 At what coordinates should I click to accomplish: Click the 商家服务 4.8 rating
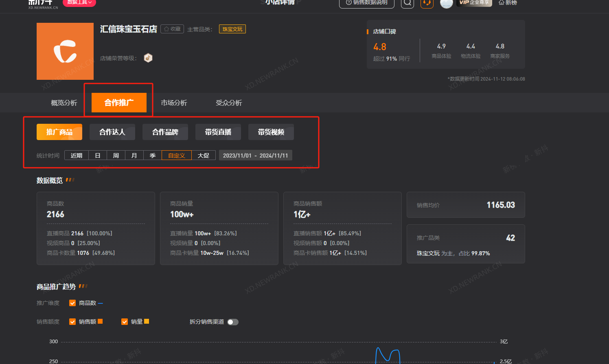pos(500,46)
